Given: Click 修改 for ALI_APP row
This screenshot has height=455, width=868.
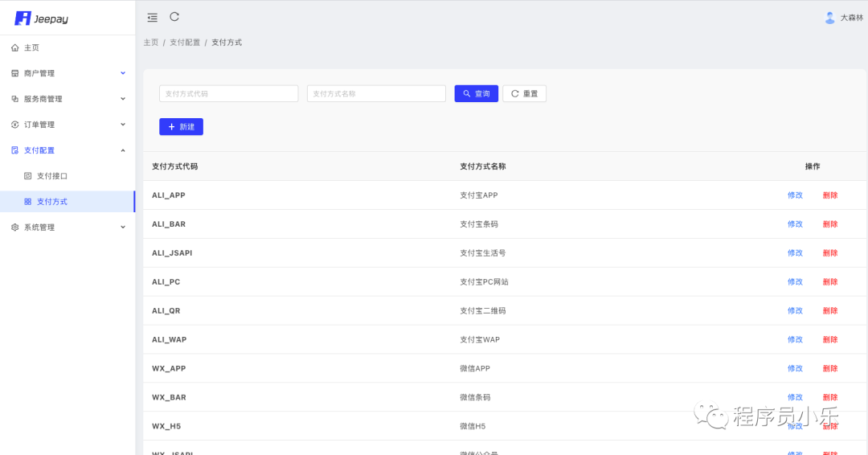Looking at the screenshot, I should coord(795,195).
